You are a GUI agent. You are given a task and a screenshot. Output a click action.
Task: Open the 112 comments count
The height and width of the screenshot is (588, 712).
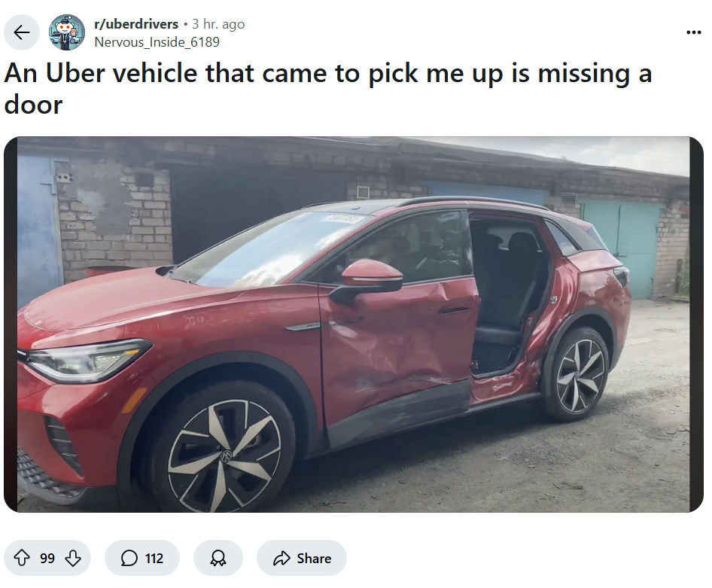(x=154, y=558)
